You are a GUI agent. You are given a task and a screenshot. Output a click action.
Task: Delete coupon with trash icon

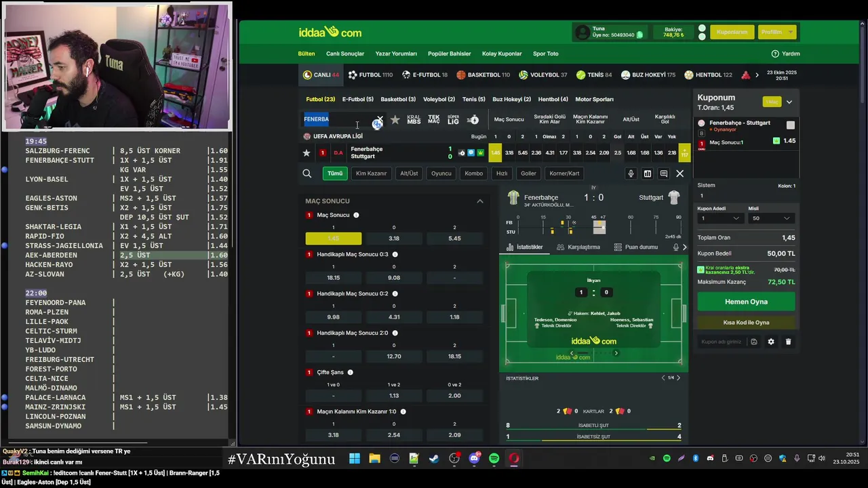[x=788, y=342]
